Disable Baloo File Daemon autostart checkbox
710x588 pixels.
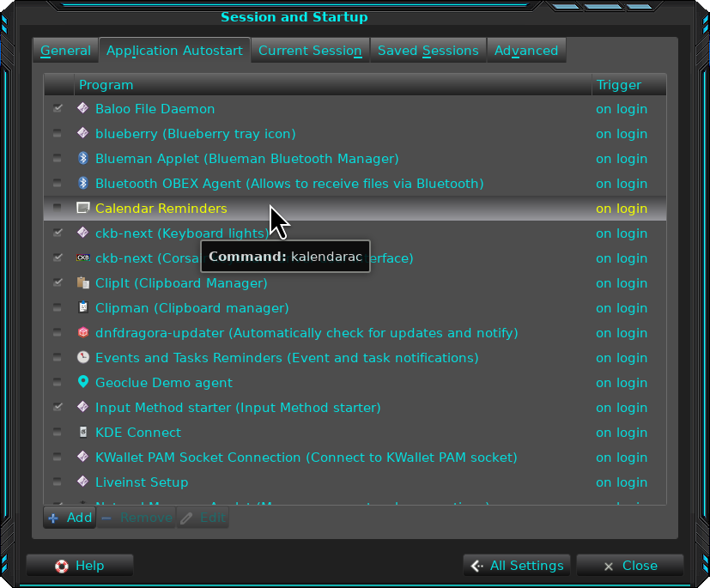58,109
